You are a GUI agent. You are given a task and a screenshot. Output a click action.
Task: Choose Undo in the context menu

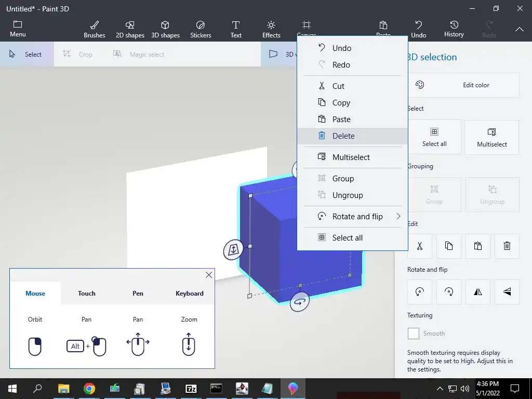[352, 48]
